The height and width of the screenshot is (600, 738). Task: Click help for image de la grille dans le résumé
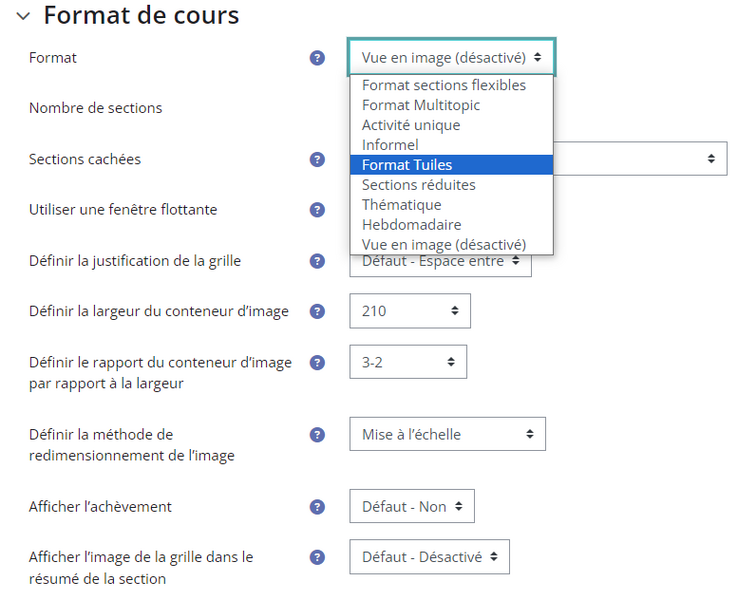317,557
